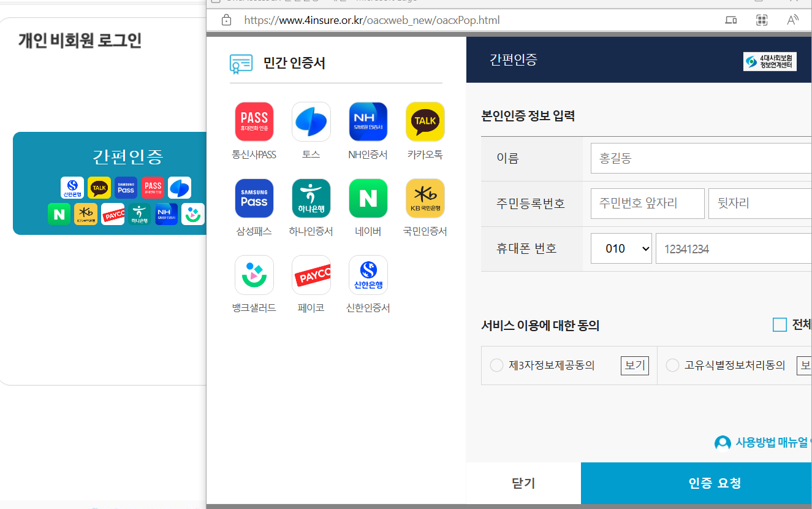812x509 pixels.
Task: Click the 휴대폰 번호 row label
Action: (526, 249)
